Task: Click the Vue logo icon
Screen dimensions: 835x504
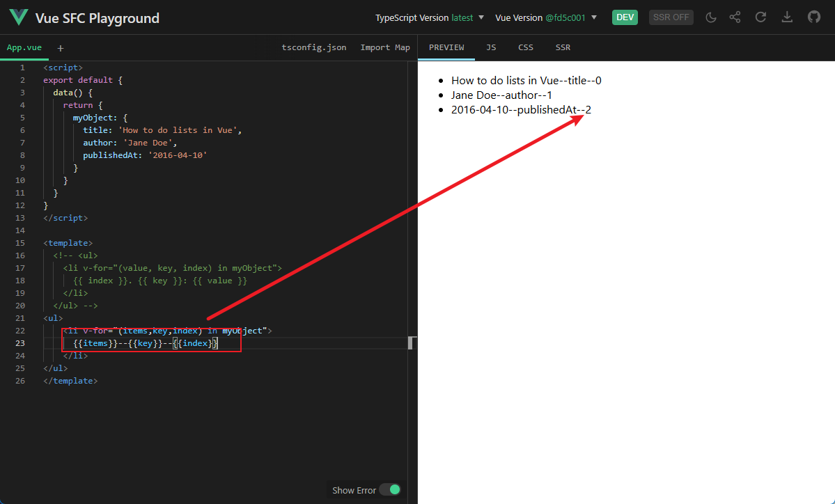Action: click(x=18, y=17)
